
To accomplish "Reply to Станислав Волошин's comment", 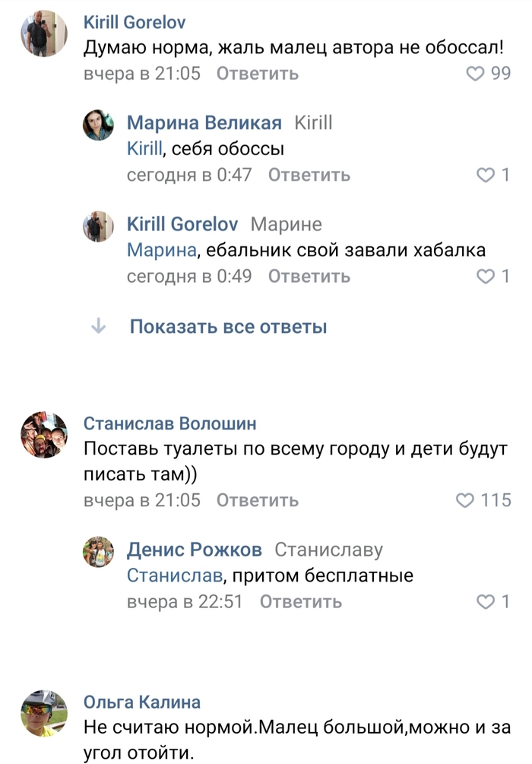I will (x=258, y=501).
